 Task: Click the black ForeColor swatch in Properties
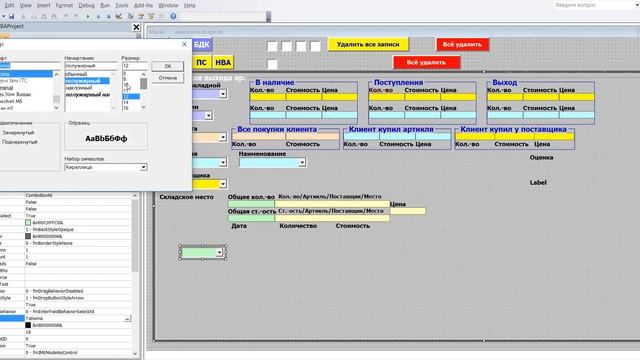point(28,325)
